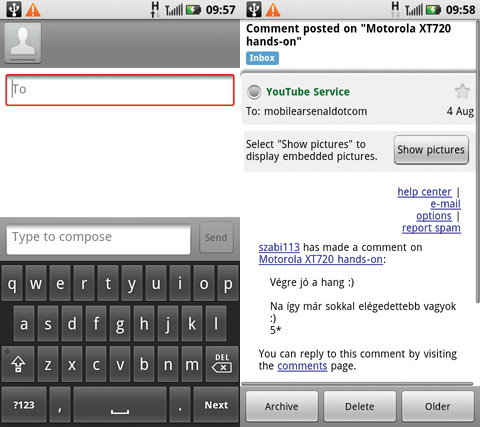Tap signal strength icon in right status bar
The height and width of the screenshot is (427, 480).
tap(414, 10)
